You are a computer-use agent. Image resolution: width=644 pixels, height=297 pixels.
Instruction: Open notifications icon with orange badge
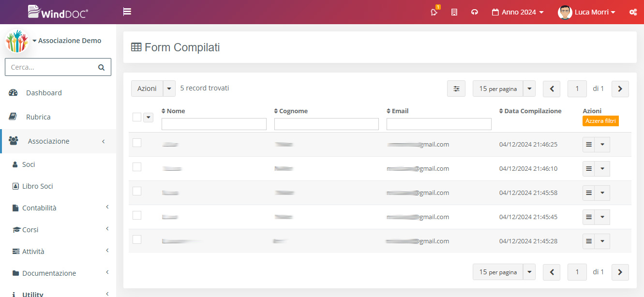pyautogui.click(x=434, y=12)
